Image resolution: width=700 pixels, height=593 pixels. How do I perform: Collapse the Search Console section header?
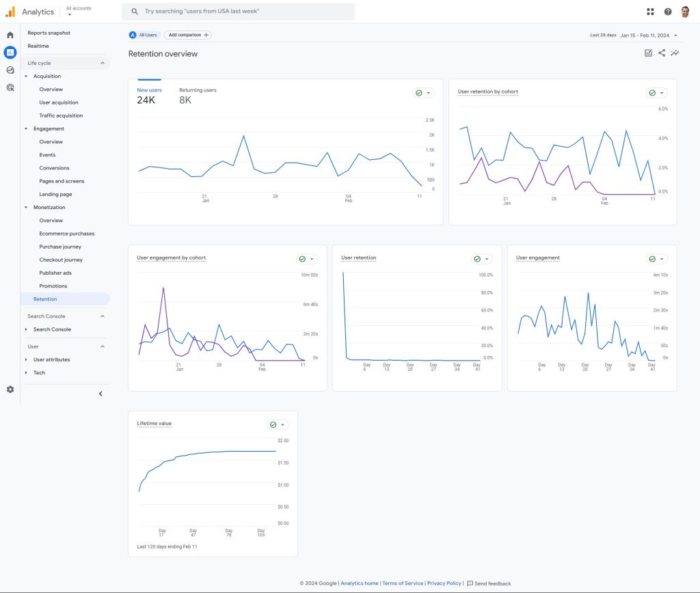(x=103, y=316)
